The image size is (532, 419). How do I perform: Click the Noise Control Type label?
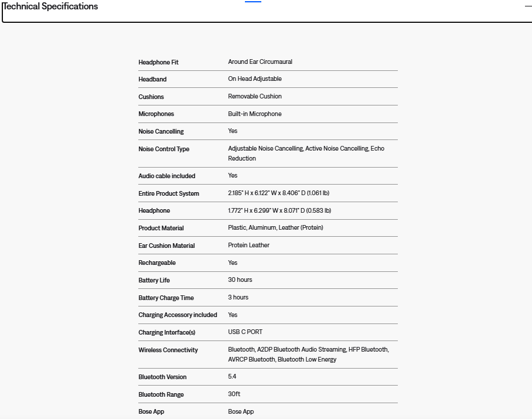(x=163, y=149)
